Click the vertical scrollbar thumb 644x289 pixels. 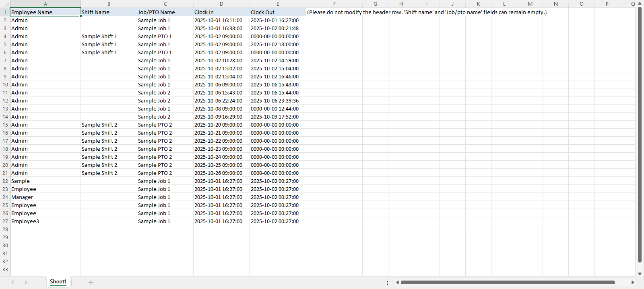pyautogui.click(x=640, y=133)
